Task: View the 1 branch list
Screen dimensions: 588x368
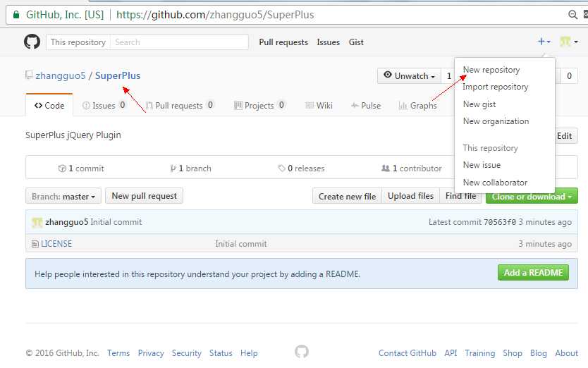Action: (190, 168)
